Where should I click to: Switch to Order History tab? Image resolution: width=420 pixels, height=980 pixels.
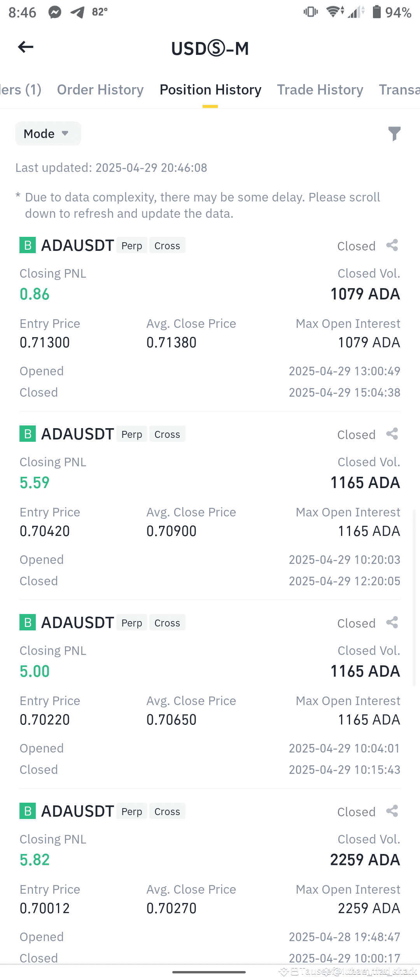(100, 90)
